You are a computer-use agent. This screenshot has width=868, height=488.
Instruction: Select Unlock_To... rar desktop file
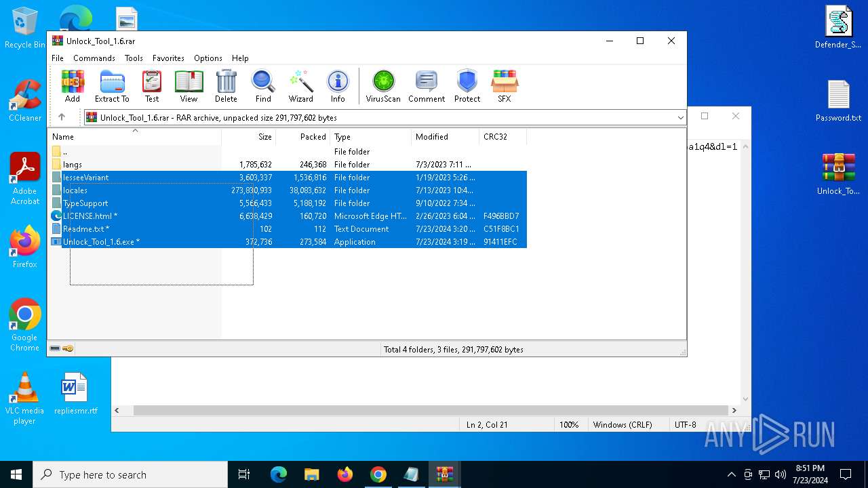839,174
